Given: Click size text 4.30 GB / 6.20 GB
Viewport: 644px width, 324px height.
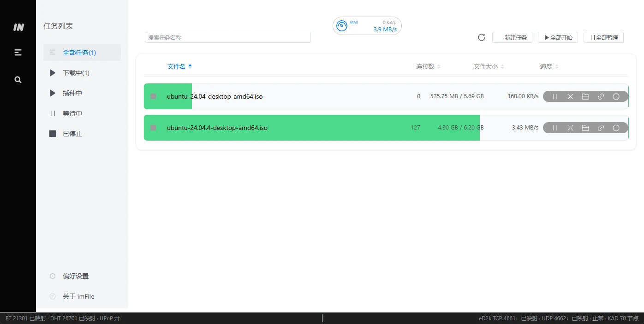Looking at the screenshot, I should (x=461, y=128).
